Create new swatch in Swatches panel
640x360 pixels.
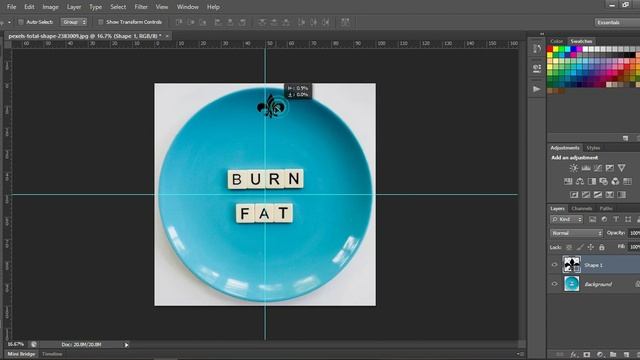[625, 138]
